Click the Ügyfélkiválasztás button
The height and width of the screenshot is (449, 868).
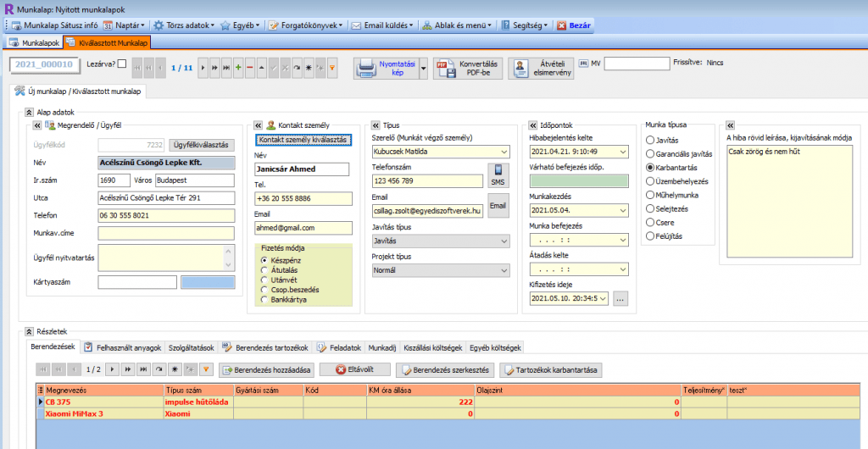(x=202, y=145)
